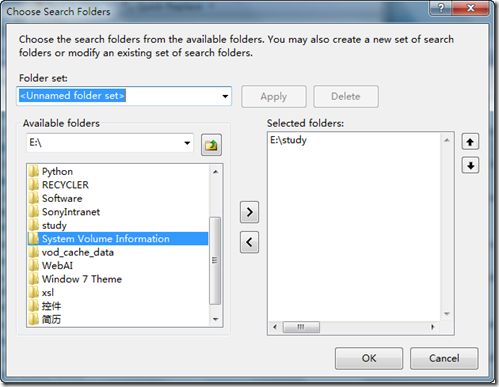
Task: Close the Choose Search Folders dialog
Action: click(471, 8)
